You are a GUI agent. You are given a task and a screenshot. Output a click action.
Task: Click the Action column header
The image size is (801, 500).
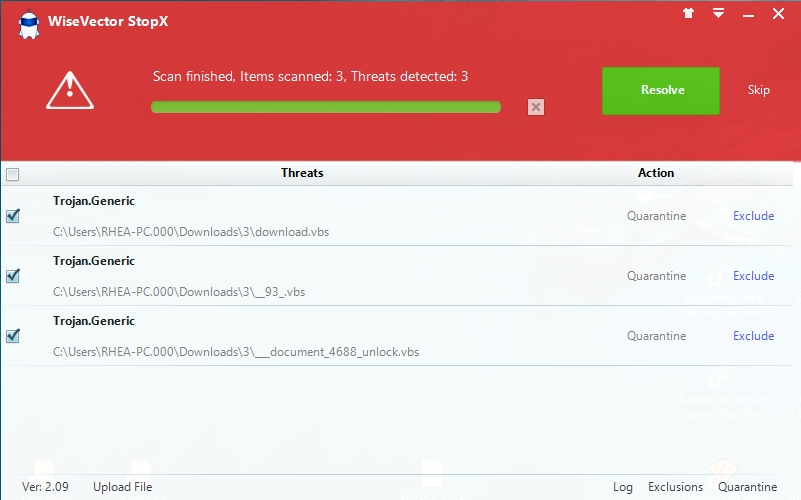(x=656, y=173)
